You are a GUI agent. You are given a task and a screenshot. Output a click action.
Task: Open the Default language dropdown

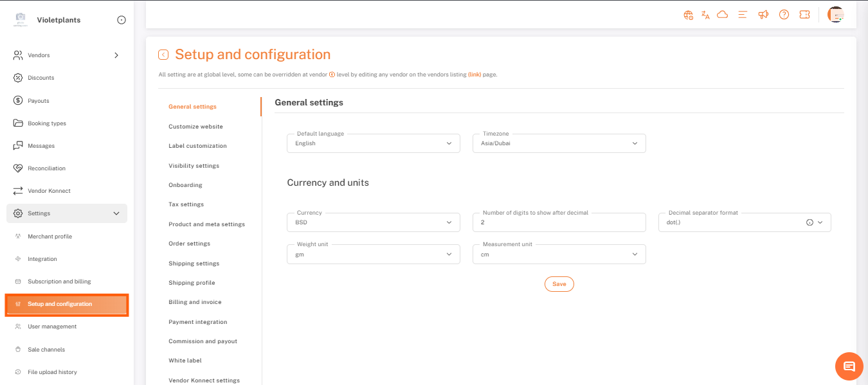point(373,143)
